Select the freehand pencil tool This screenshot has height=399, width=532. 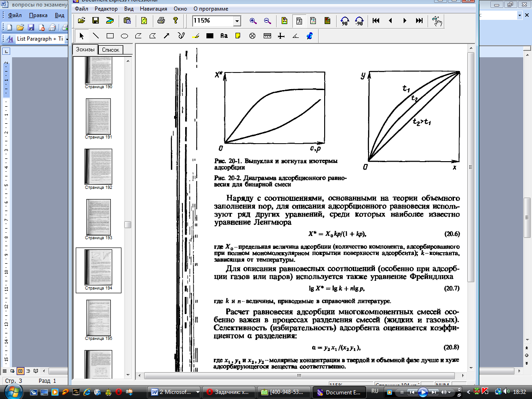pyautogui.click(x=181, y=36)
